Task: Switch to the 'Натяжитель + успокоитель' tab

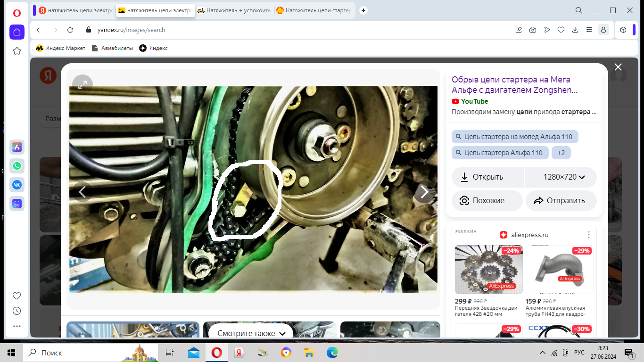Action: click(x=234, y=10)
